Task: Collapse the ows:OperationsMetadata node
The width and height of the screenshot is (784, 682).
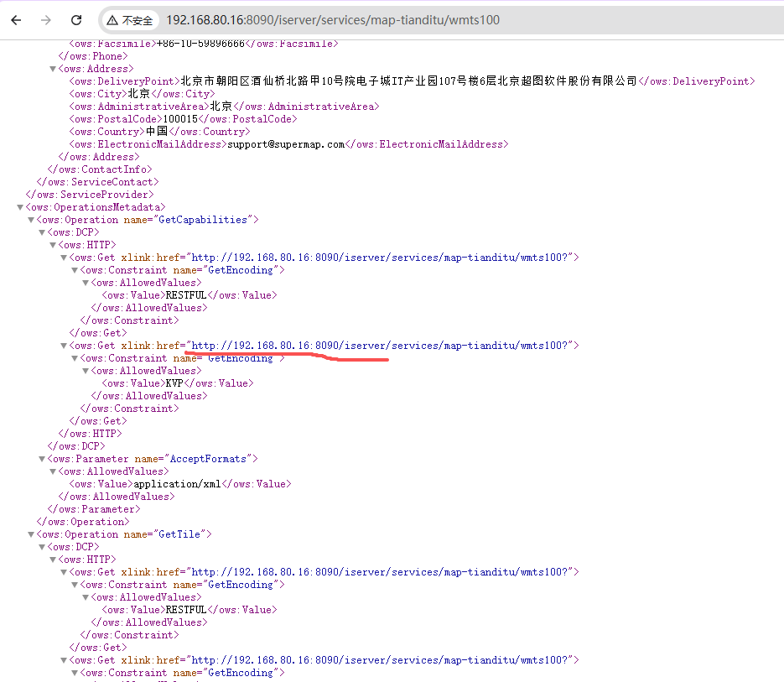Action: (x=21, y=207)
